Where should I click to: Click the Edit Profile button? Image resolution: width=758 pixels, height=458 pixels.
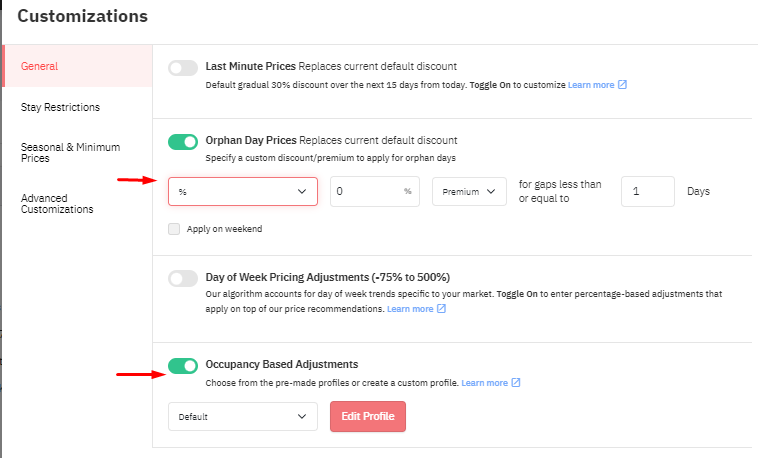368,416
